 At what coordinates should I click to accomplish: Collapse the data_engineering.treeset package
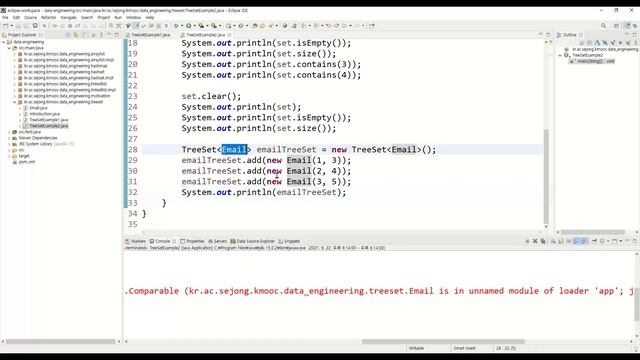pyautogui.click(x=15, y=102)
